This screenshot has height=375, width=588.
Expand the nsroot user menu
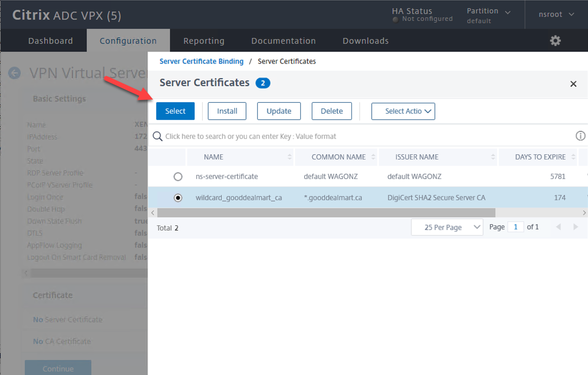556,14
